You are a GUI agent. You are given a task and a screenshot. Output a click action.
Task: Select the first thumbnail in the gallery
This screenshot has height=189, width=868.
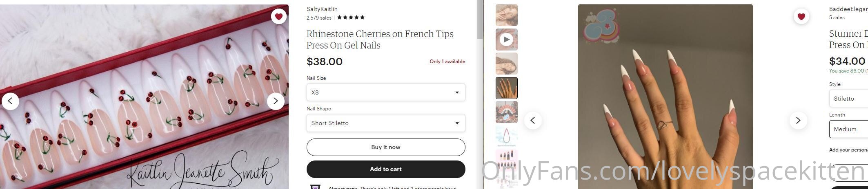click(x=506, y=15)
